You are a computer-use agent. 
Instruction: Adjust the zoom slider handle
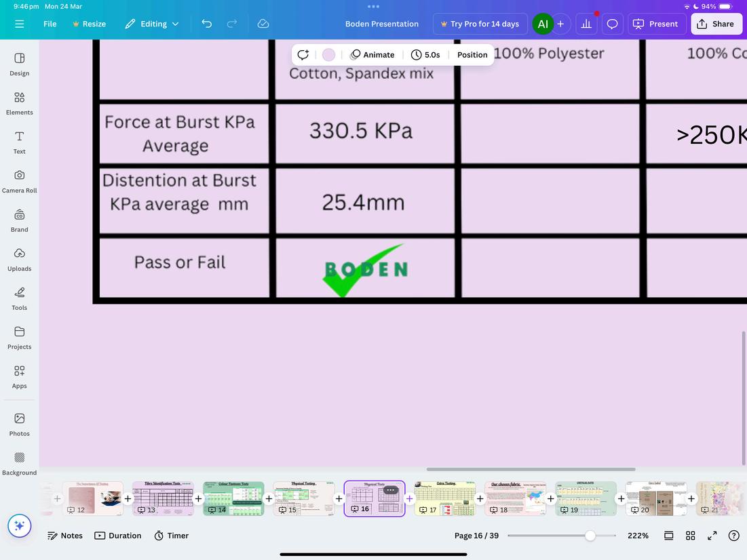590,536
